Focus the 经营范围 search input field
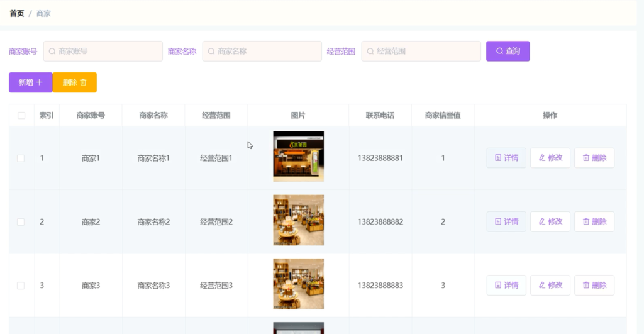Screen dimensions: 644x334 coord(421,52)
